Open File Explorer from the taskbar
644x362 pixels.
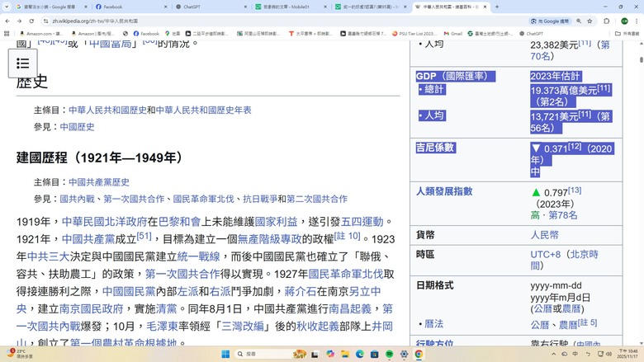point(345,354)
